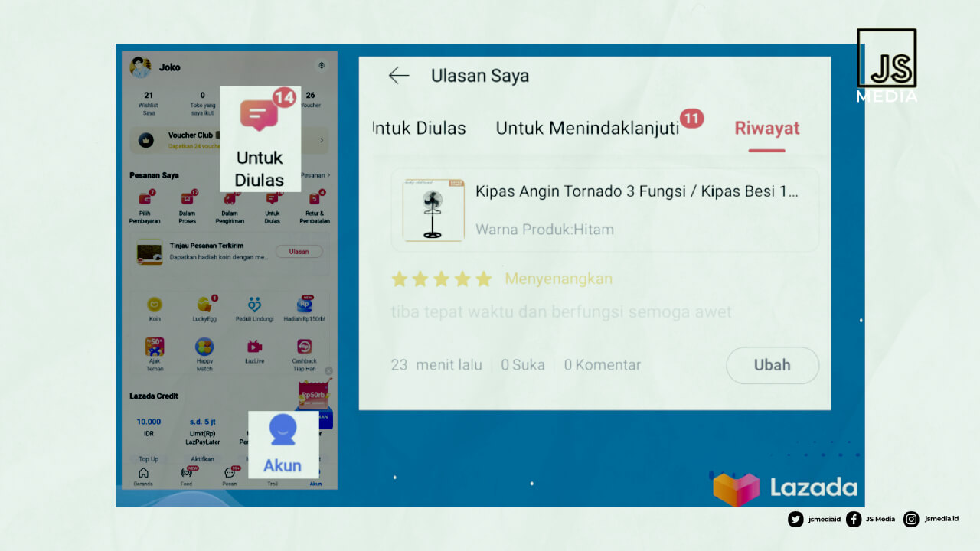This screenshot has height=551, width=980.
Task: Tap the five-star rating in the review
Action: point(441,279)
